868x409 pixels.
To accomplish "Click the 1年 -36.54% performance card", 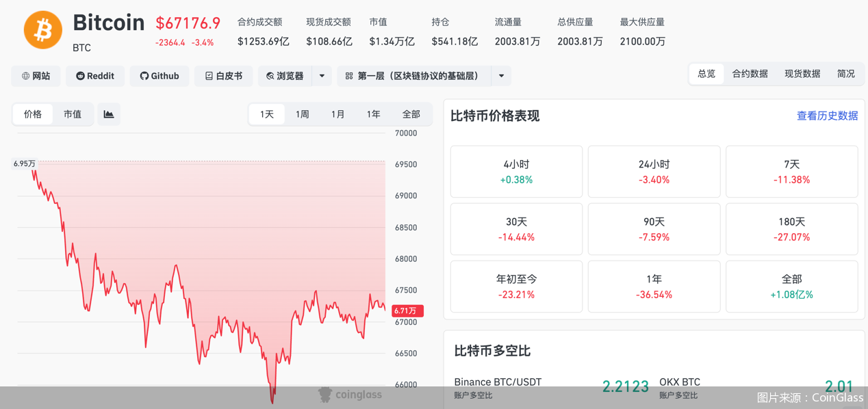I will 654,287.
